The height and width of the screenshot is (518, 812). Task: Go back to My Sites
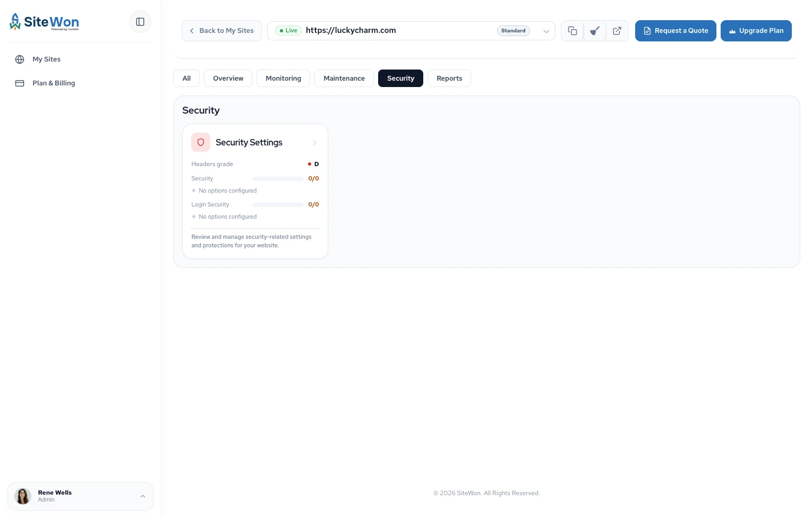coord(221,31)
